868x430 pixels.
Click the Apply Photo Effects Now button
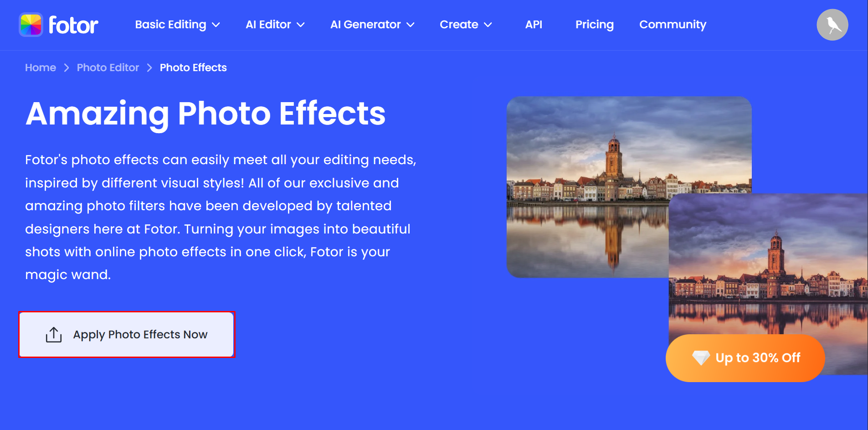pyautogui.click(x=127, y=334)
